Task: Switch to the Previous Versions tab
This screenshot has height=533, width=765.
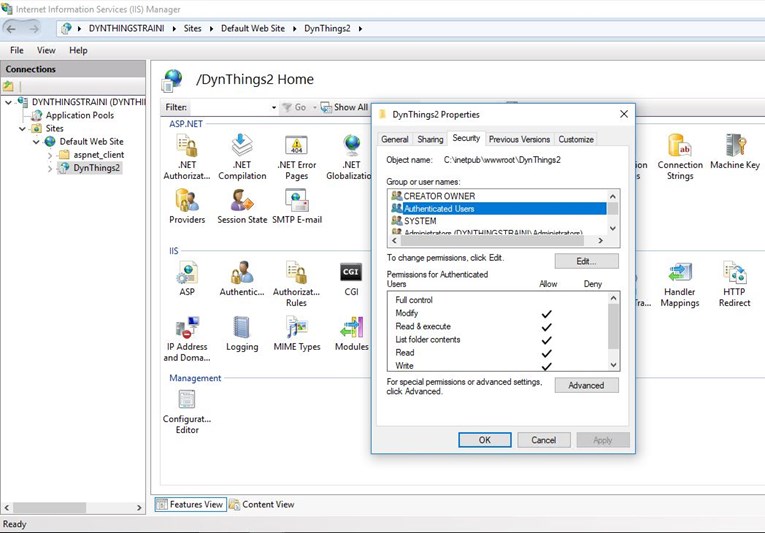Action: pyautogui.click(x=519, y=140)
